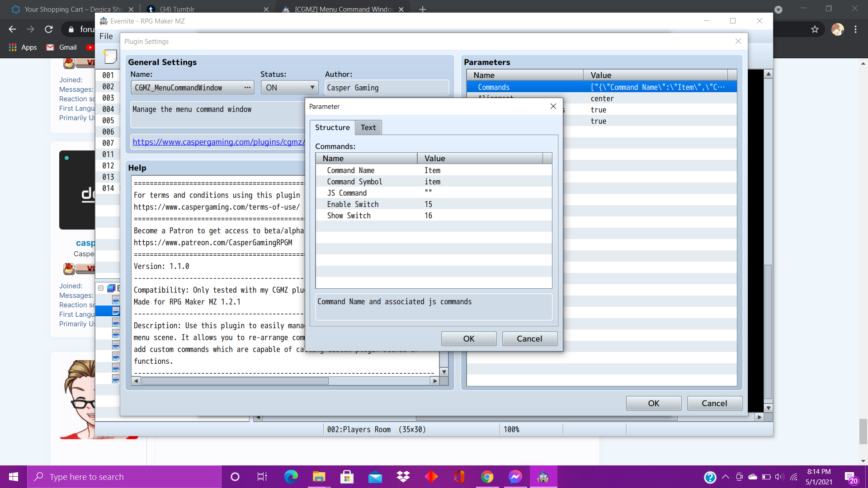Open the Apps shortcut in the bookmarks bar
Viewport: 868px width, 488px height.
[x=23, y=47]
